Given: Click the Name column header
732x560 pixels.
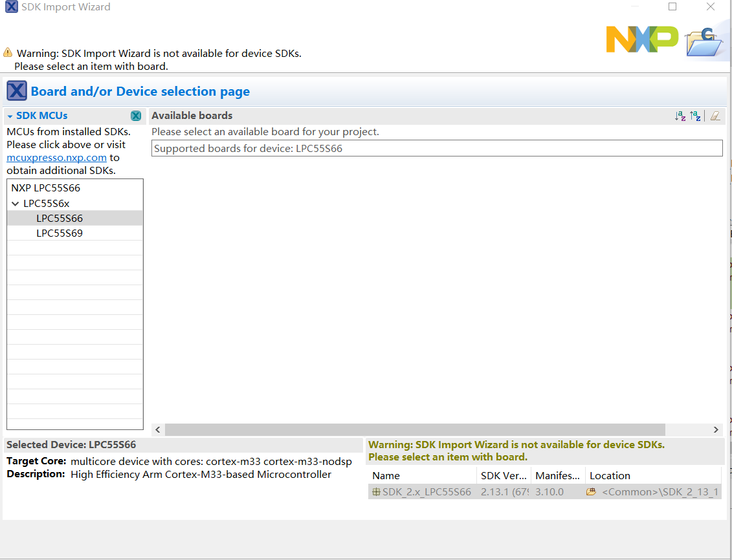Looking at the screenshot, I should (x=386, y=475).
